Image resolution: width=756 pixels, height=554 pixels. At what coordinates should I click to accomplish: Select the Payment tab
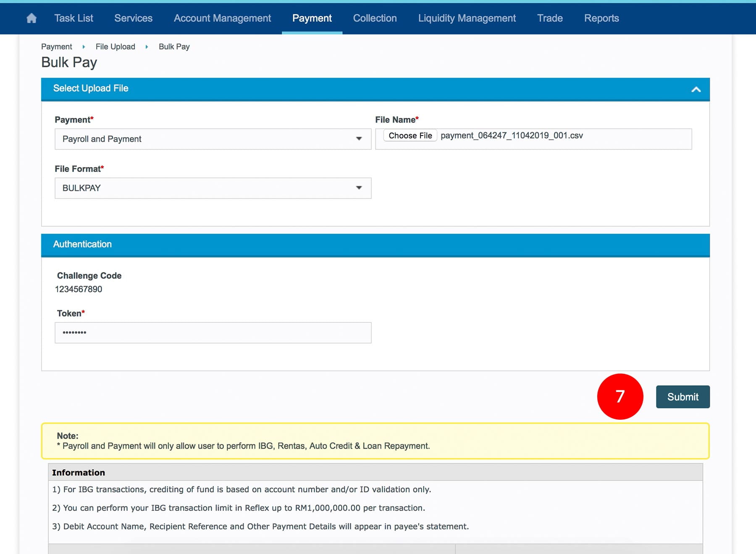312,18
